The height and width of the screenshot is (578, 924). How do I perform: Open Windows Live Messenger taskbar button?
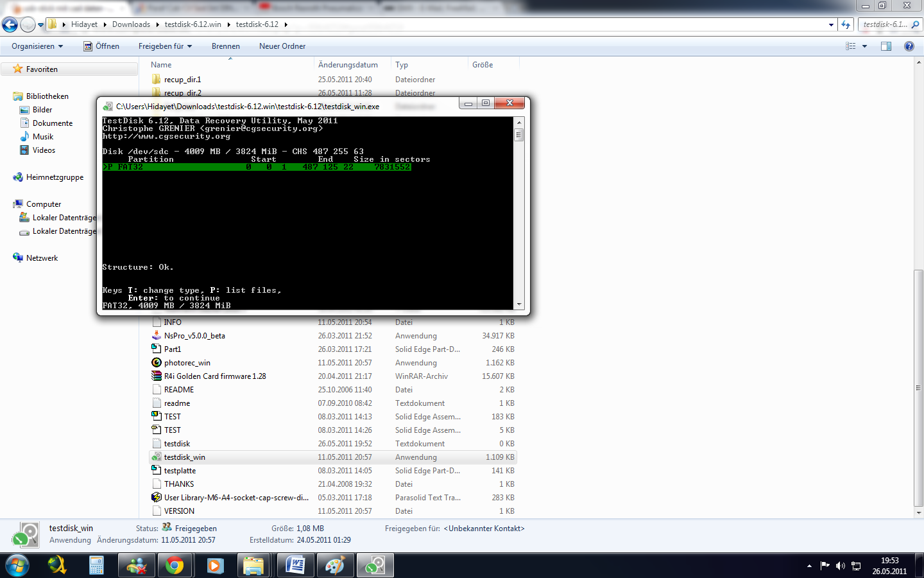tap(137, 566)
